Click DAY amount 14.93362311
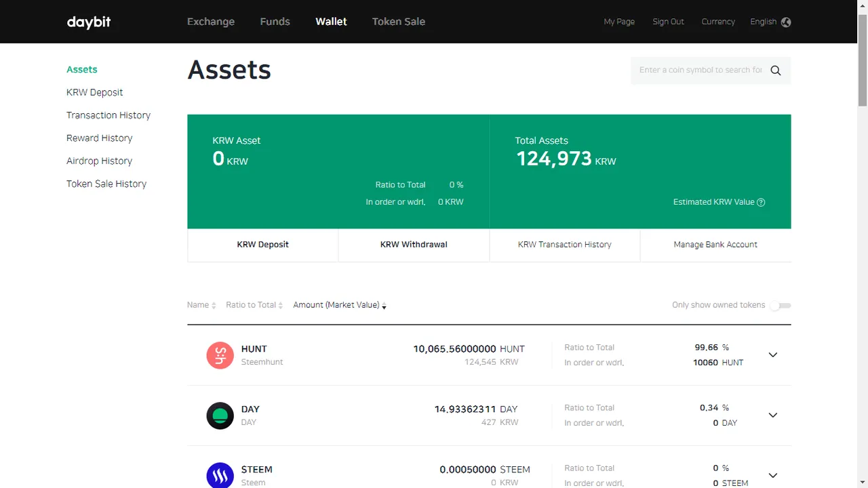The height and width of the screenshot is (488, 868). [466, 409]
